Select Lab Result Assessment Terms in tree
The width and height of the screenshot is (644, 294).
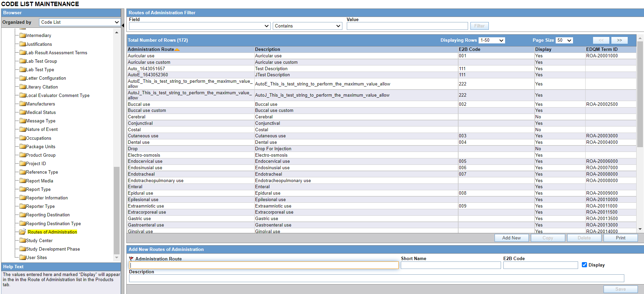56,53
